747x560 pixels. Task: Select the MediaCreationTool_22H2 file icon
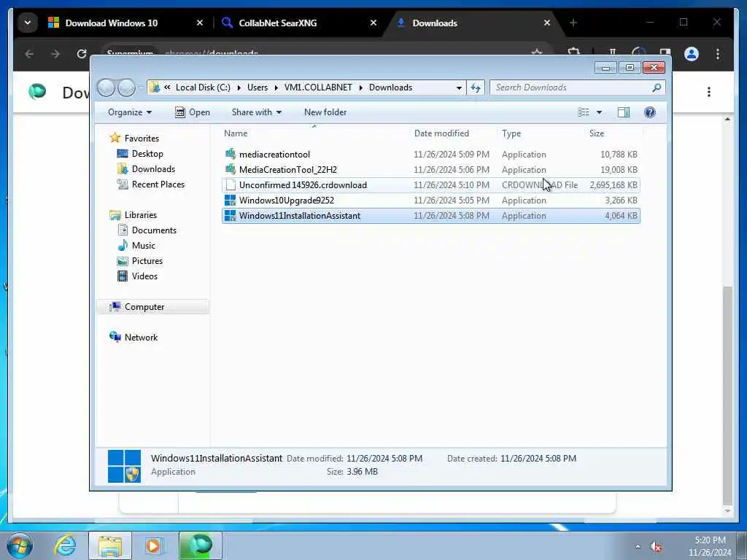pos(231,169)
